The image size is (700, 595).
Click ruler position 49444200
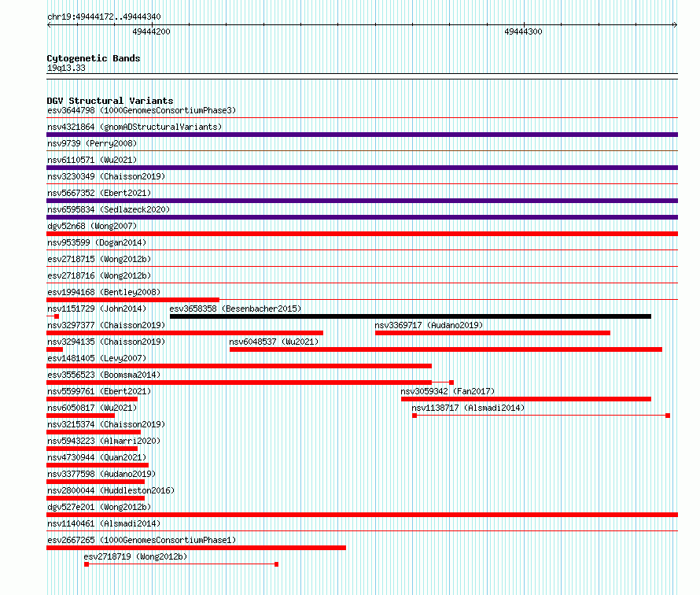pyautogui.click(x=151, y=31)
